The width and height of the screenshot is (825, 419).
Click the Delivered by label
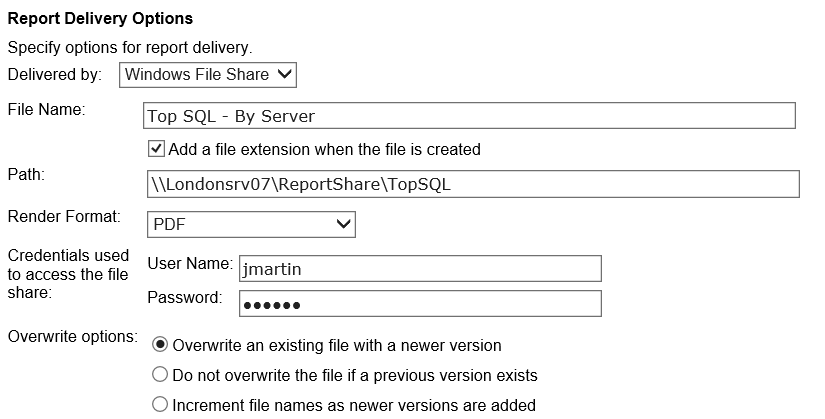click(54, 75)
